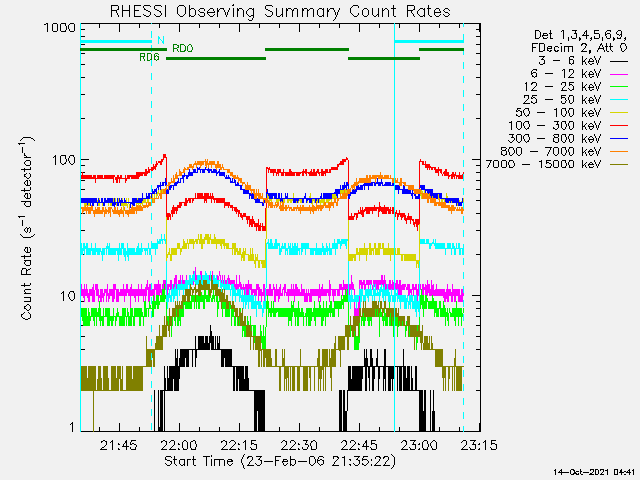This screenshot has width=640, height=480.
Task: Select the '7000 - 15000 keV' legend label
Action: point(543,164)
